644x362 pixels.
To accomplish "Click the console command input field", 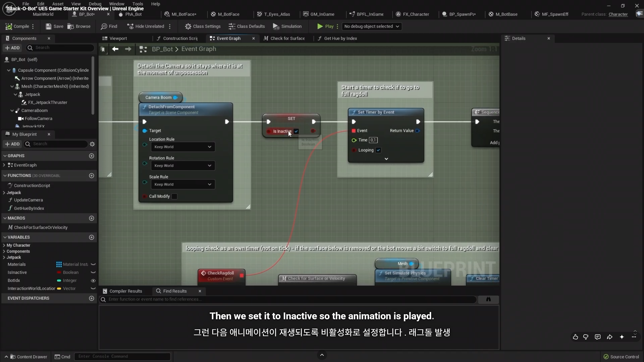I will point(122,356).
